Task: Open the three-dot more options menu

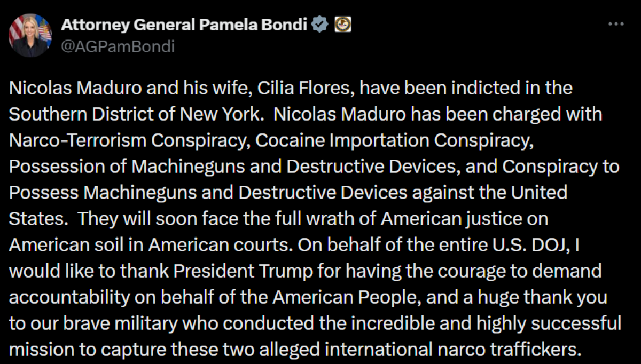Action: [616, 24]
